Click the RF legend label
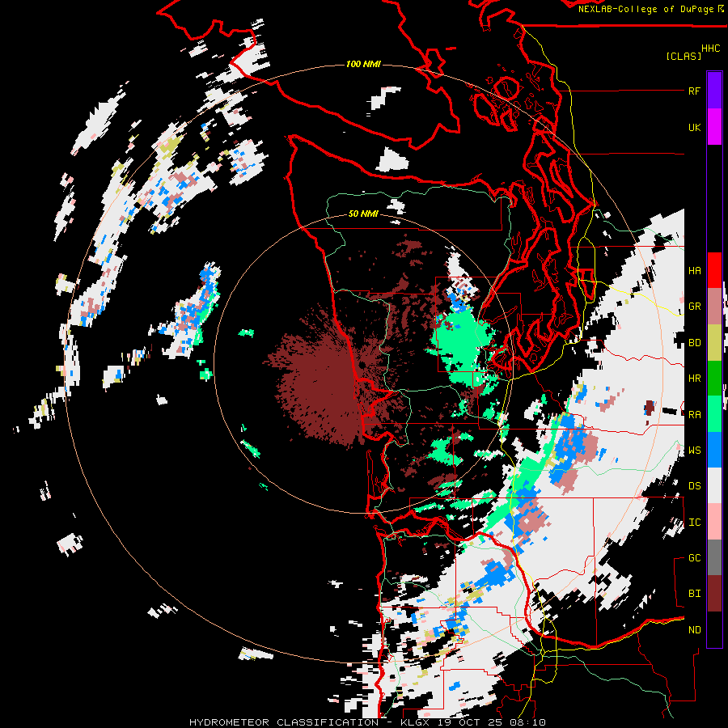 [694, 91]
